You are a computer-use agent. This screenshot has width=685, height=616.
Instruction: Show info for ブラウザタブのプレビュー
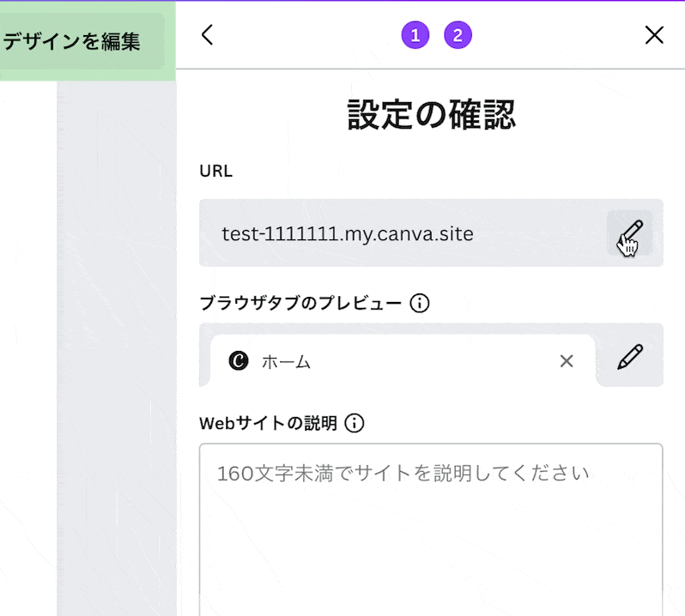click(x=420, y=303)
